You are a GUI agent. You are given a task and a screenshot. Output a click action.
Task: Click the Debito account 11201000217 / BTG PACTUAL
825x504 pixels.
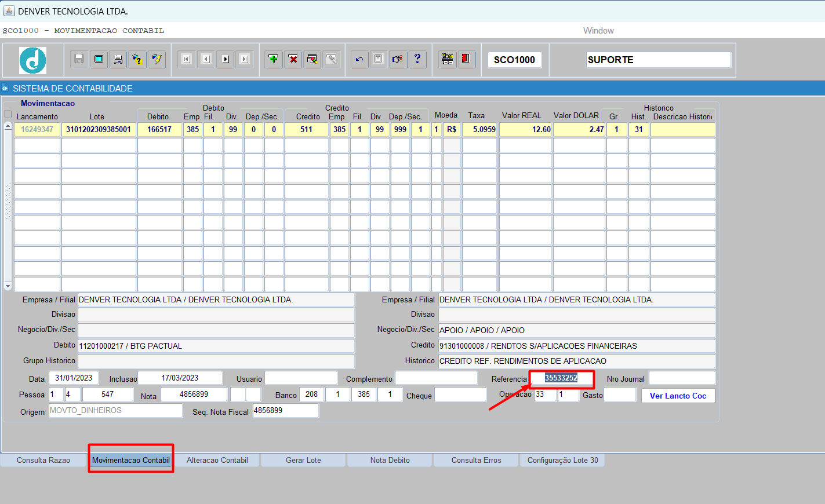click(216, 346)
